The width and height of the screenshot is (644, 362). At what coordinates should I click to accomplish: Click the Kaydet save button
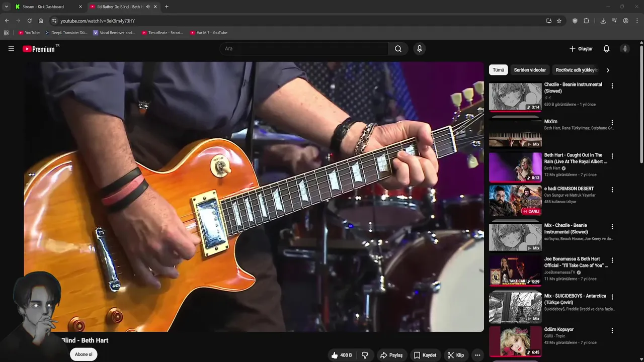point(425,355)
